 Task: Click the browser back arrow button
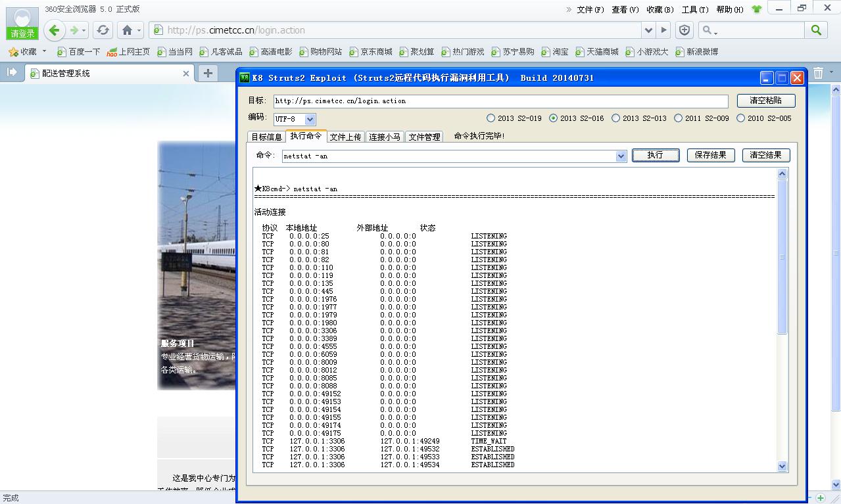coord(55,30)
